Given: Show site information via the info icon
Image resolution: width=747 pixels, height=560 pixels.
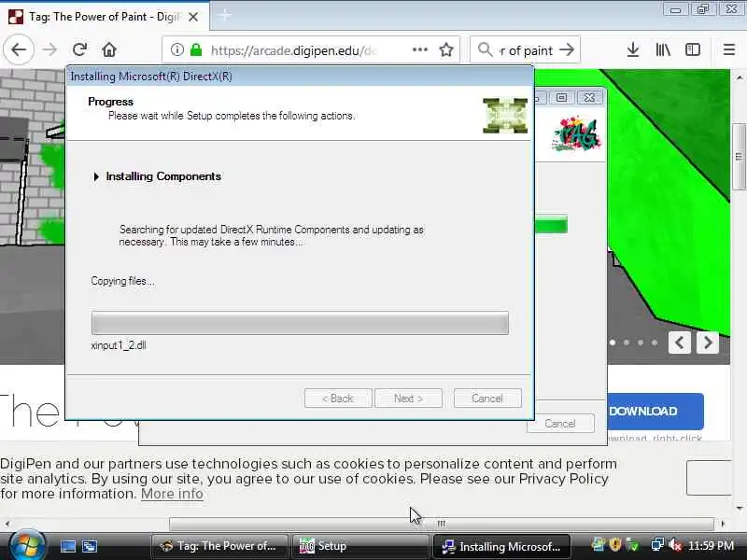Looking at the screenshot, I should [x=176, y=49].
